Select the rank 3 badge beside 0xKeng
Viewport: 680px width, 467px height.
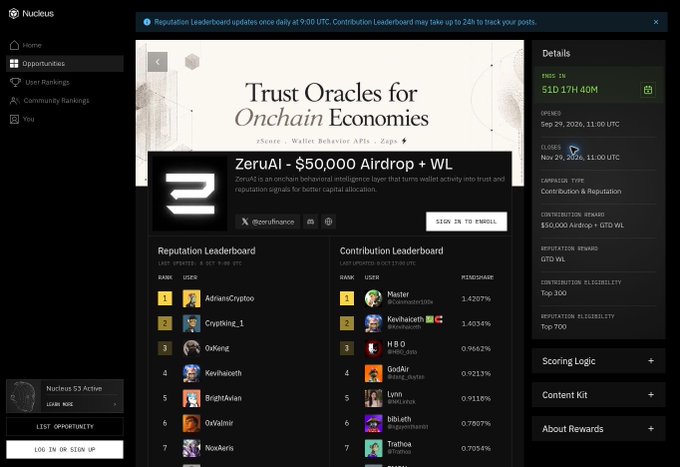coord(165,348)
